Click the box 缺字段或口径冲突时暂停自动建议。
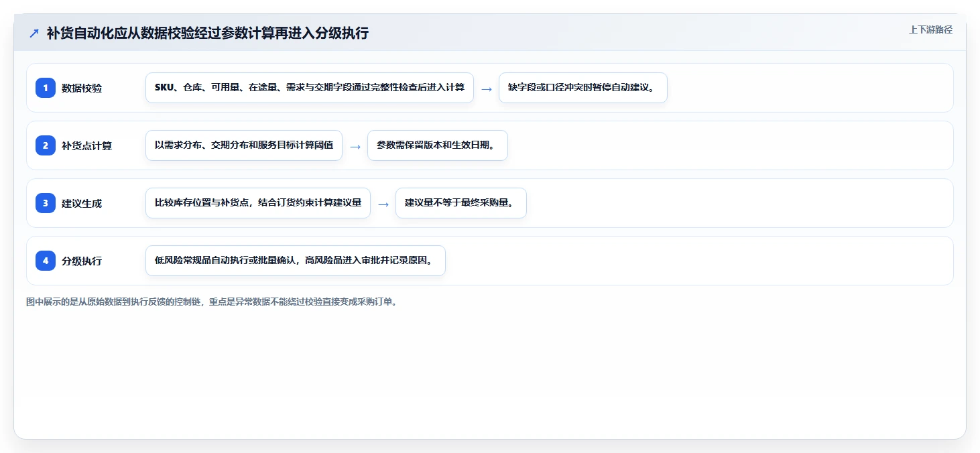The width and height of the screenshot is (980, 453). [x=583, y=88]
